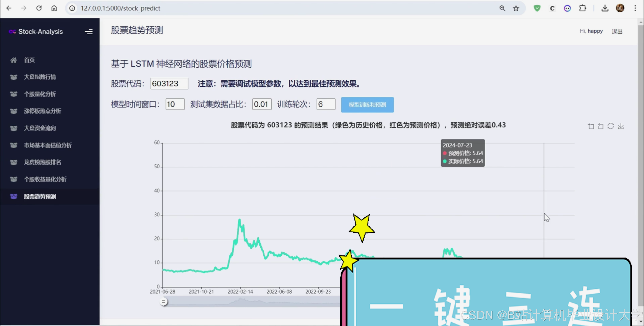Open the 首页 home menu item

pyautogui.click(x=29, y=60)
